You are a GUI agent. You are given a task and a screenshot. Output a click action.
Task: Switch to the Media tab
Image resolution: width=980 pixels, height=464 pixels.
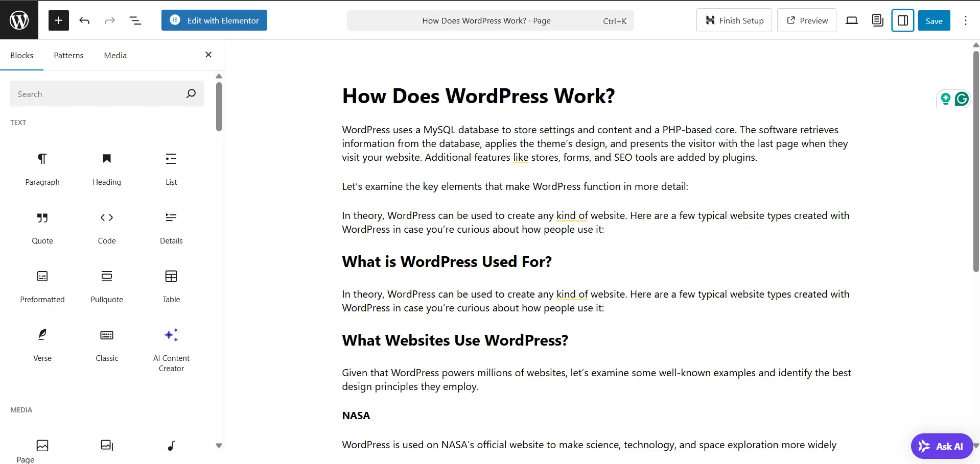coord(115,55)
